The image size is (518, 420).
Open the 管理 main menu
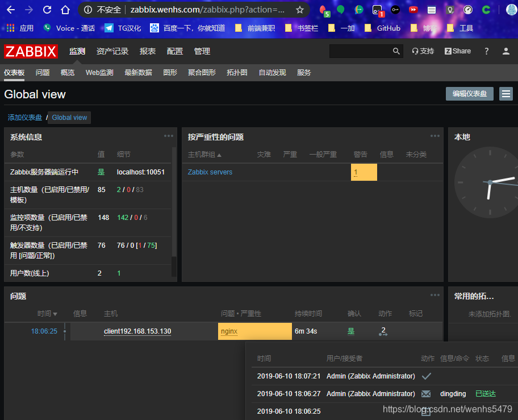(x=202, y=51)
